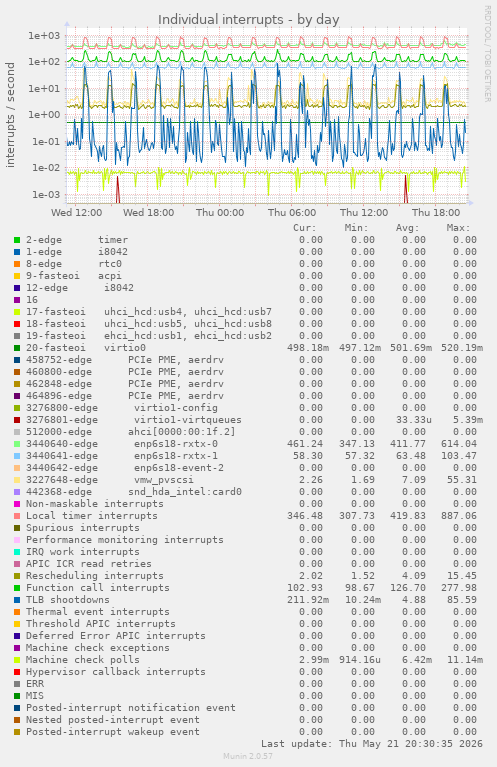Click the RRDTOOL / TOBI OETIKER watermark
This screenshot has width=497, height=767.
[487, 54]
